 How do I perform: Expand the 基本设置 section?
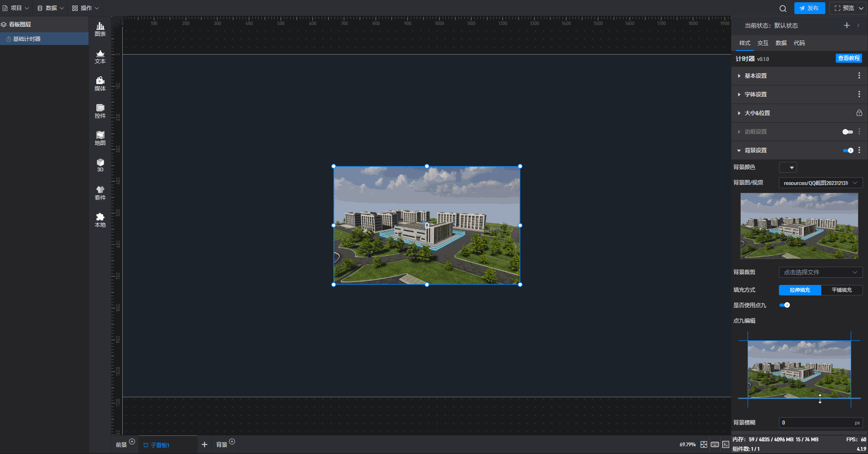755,76
